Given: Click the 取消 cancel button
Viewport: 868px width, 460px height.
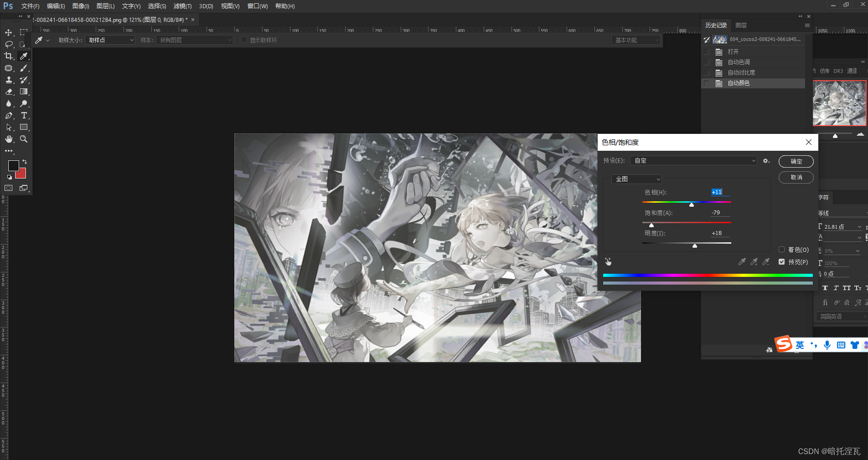Looking at the screenshot, I should click(796, 177).
